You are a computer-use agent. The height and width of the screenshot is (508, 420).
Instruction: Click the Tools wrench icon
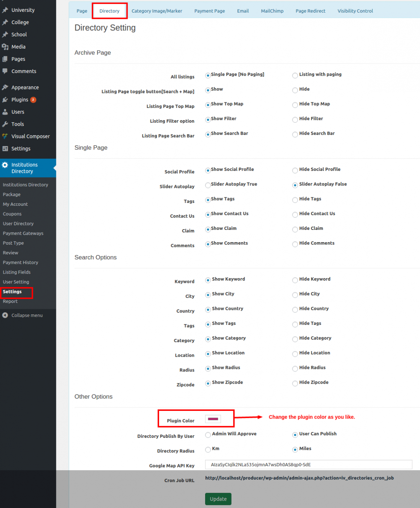tap(5, 124)
